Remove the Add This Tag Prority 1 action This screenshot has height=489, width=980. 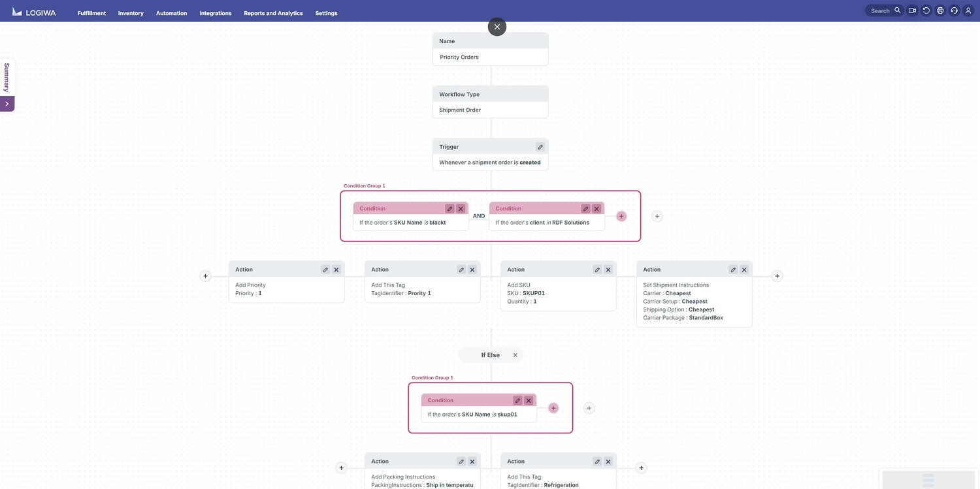pyautogui.click(x=472, y=270)
